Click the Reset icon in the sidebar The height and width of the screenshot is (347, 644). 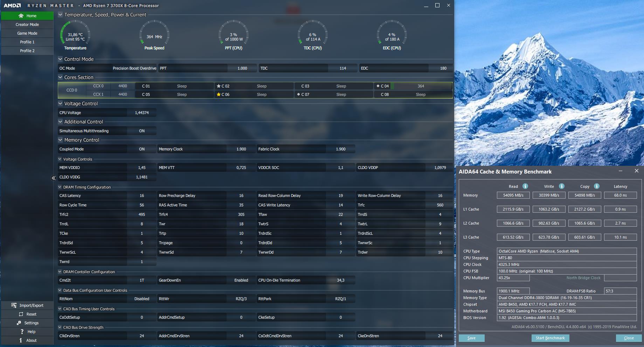[x=21, y=314]
